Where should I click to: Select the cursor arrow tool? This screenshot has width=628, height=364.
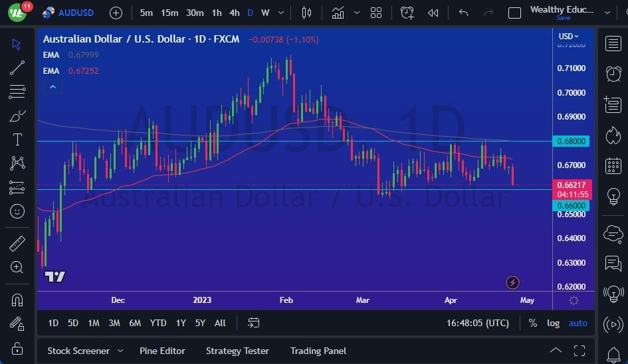point(17,44)
